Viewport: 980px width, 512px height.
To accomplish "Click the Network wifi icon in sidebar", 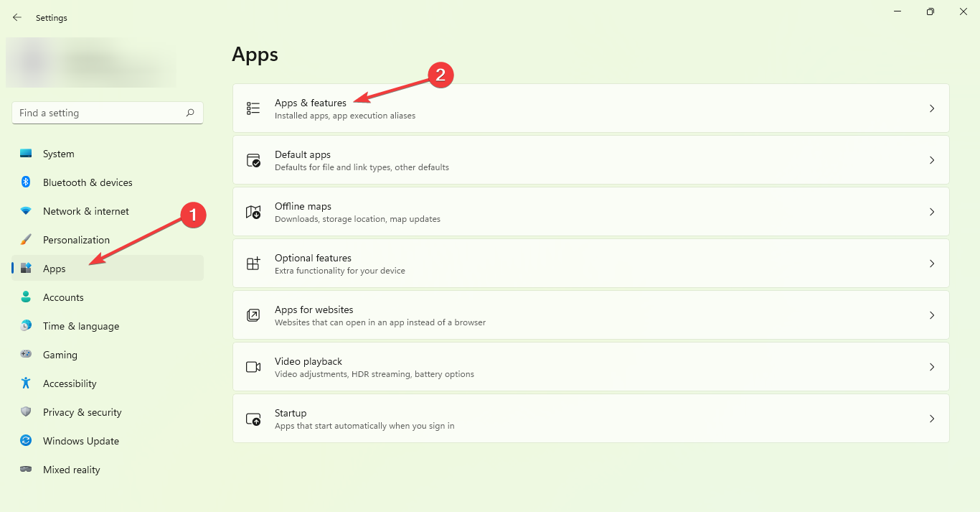I will click(x=26, y=211).
